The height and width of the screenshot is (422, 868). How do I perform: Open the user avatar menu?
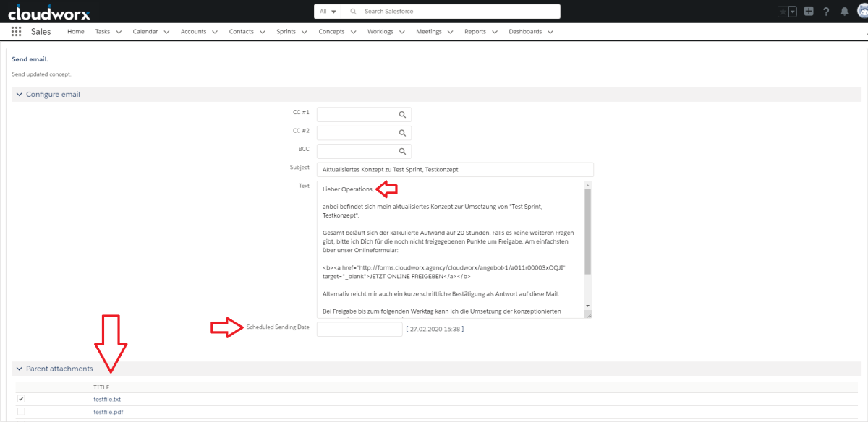click(x=863, y=11)
